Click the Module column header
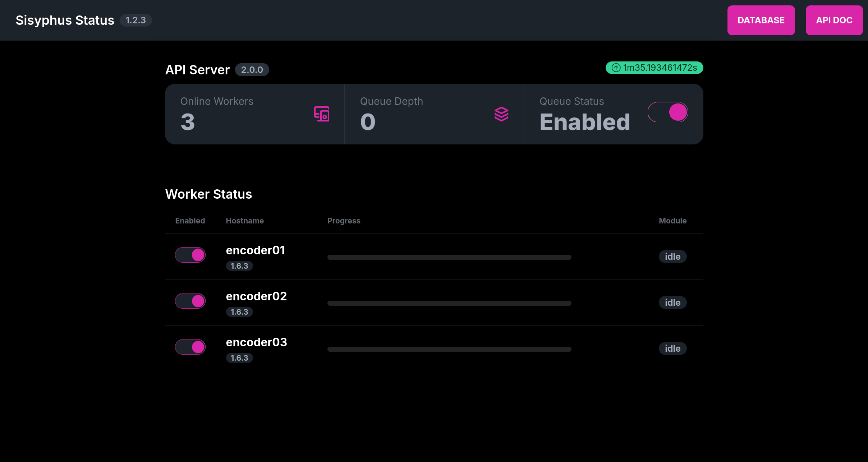Image resolution: width=868 pixels, height=462 pixels. click(672, 221)
